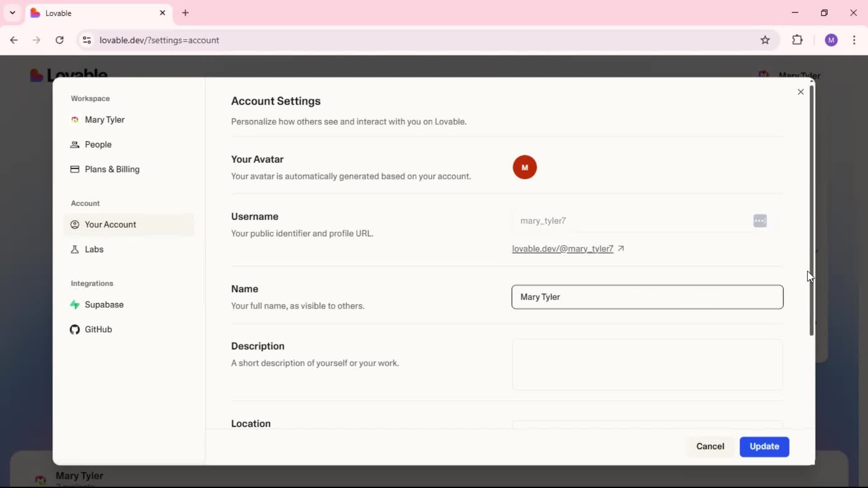Click the People group icon
868x488 pixels.
pos(75,145)
